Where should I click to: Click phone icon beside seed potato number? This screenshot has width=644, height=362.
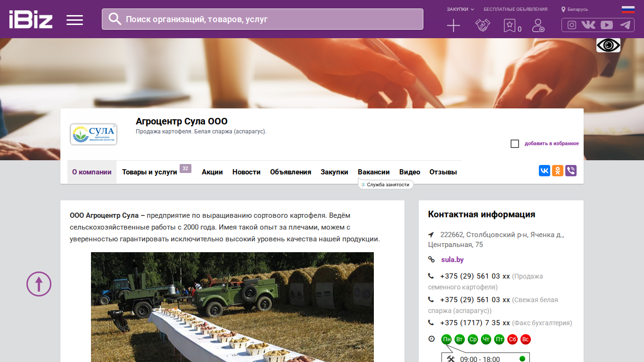coord(431,276)
